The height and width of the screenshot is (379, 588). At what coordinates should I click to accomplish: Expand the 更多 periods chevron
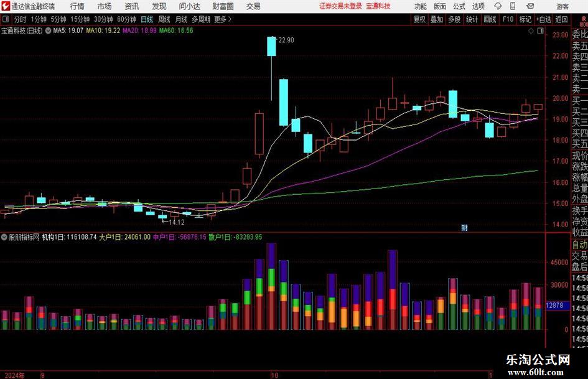(230, 19)
